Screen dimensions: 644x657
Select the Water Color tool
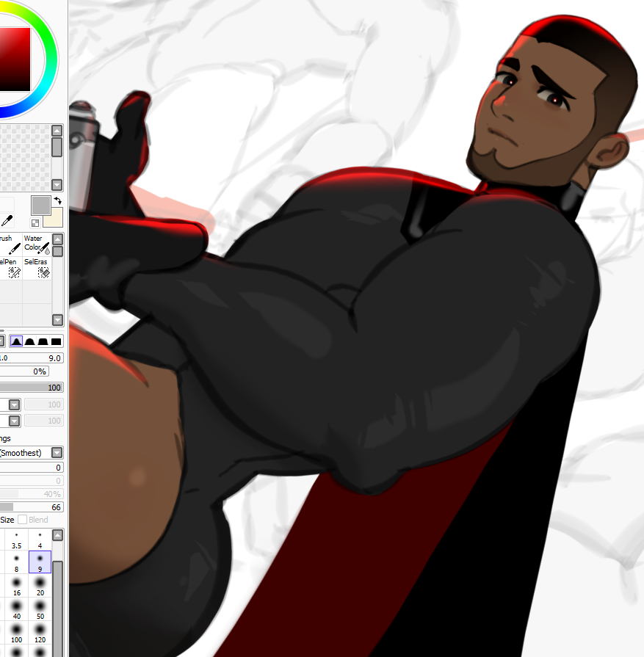coord(37,244)
